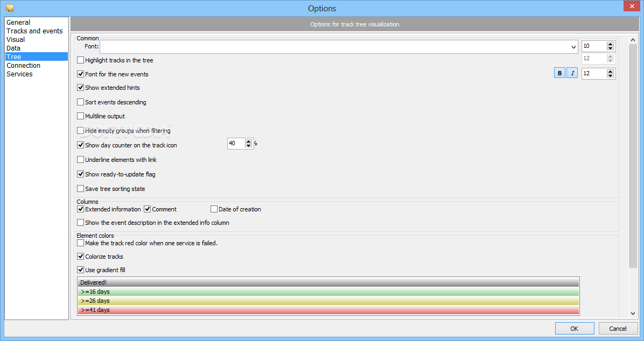This screenshot has width=644, height=341.
Task: Enable Save tree sorting state
Action: coord(81,189)
